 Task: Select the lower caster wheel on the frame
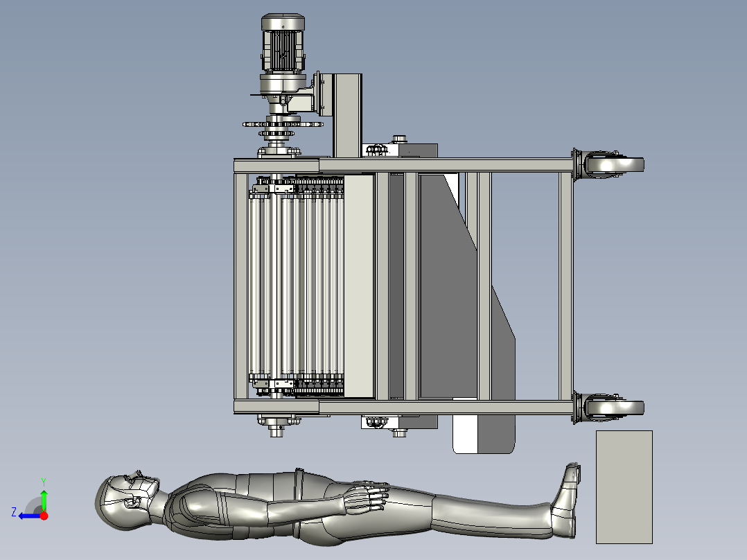(608, 408)
